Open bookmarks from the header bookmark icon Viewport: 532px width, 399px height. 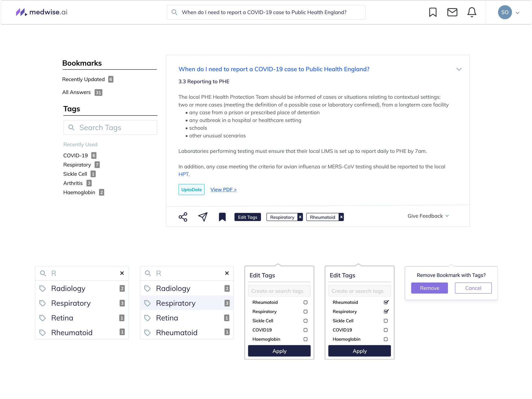(x=433, y=12)
